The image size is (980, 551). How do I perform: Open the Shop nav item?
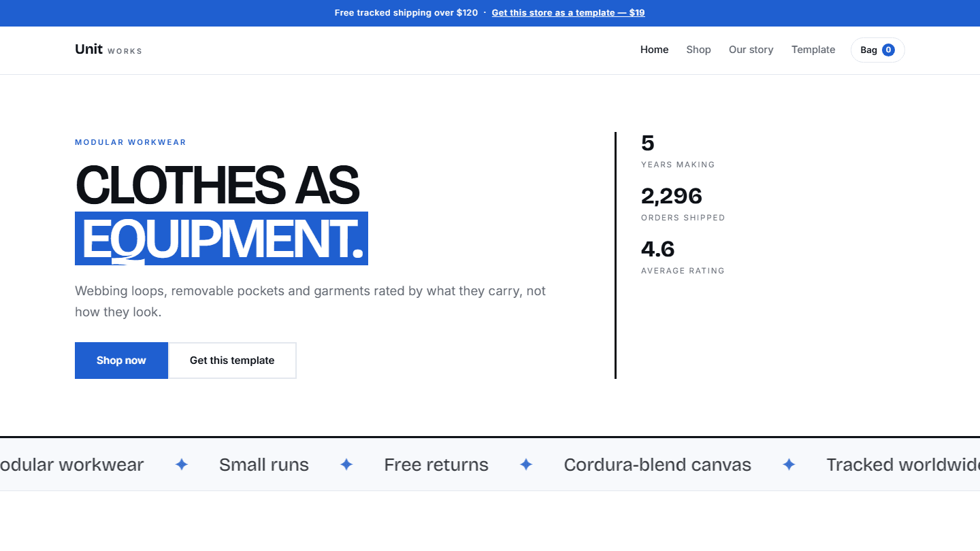(698, 50)
